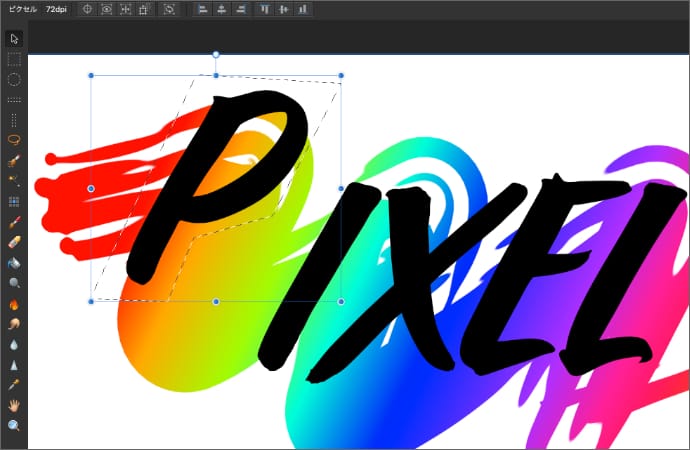This screenshot has height=450, width=690.
Task: Choose the Zoom magnifier tool
Action: [x=14, y=426]
